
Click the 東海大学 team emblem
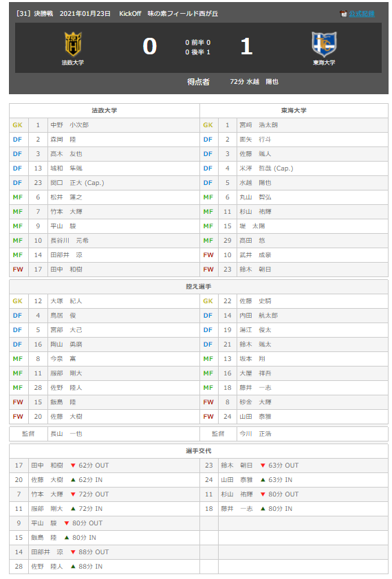324,44
